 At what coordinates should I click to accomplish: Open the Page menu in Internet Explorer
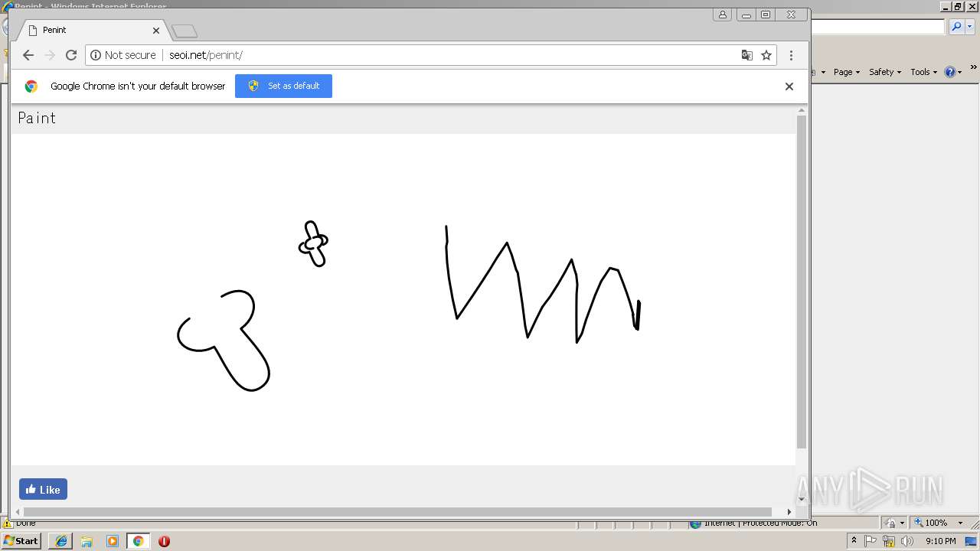[847, 72]
